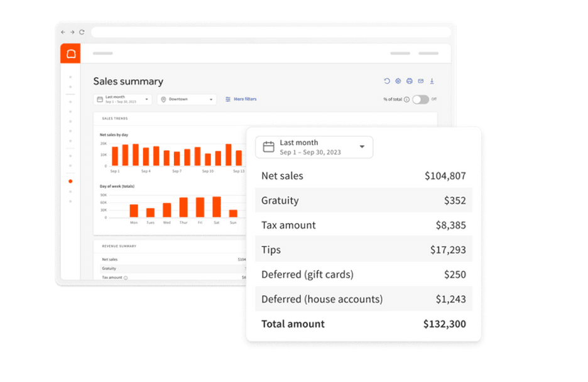
Task: Click the orange Toast logo
Action: click(x=70, y=53)
